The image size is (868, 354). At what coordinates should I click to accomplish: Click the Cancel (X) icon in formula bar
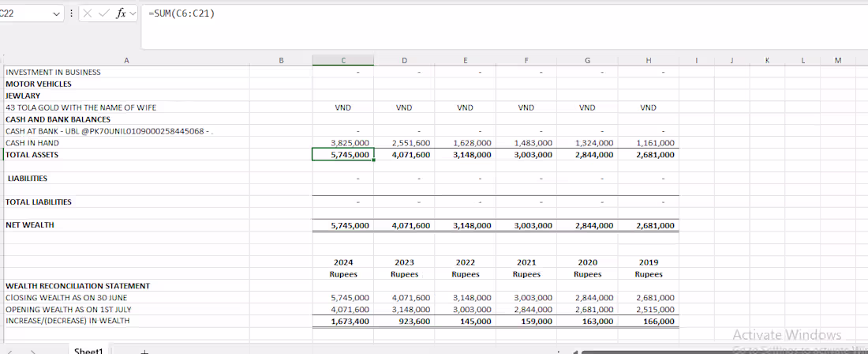[88, 13]
